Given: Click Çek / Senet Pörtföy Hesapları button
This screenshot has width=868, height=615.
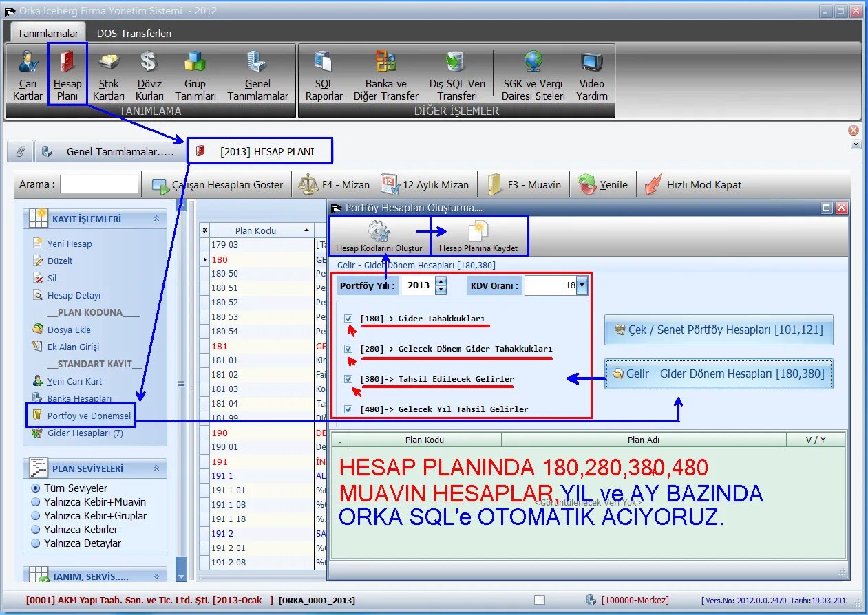Looking at the screenshot, I should pos(719,330).
